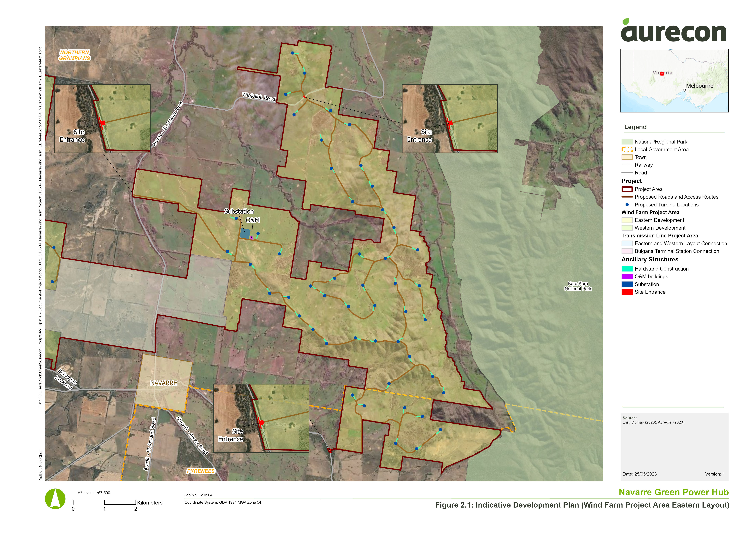Click the Proposed Turbine Locations blue dot symbol
Screen dimensions: 756x535
pyautogui.click(x=627, y=205)
